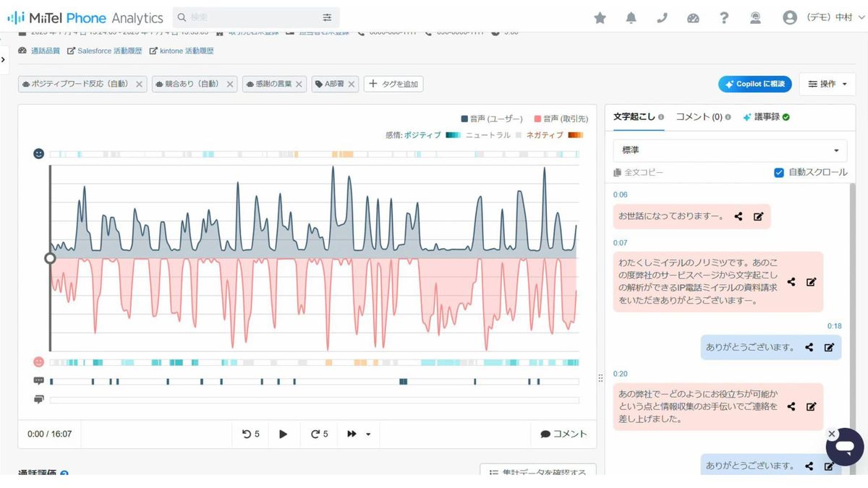Open the dashboard gauge icon
This screenshot has height=488, width=868.
point(693,18)
